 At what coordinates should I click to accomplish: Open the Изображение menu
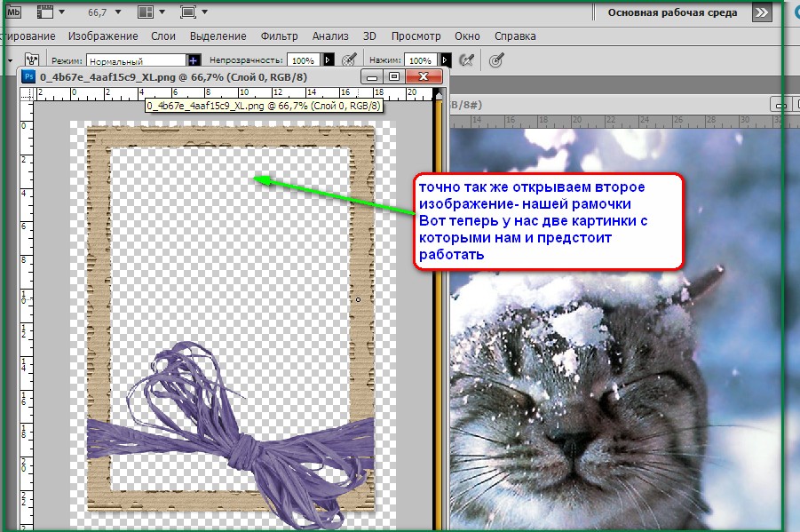coord(105,36)
